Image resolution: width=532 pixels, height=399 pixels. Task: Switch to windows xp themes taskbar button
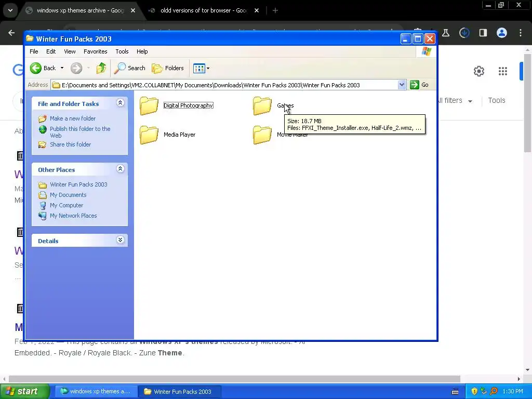point(96,392)
